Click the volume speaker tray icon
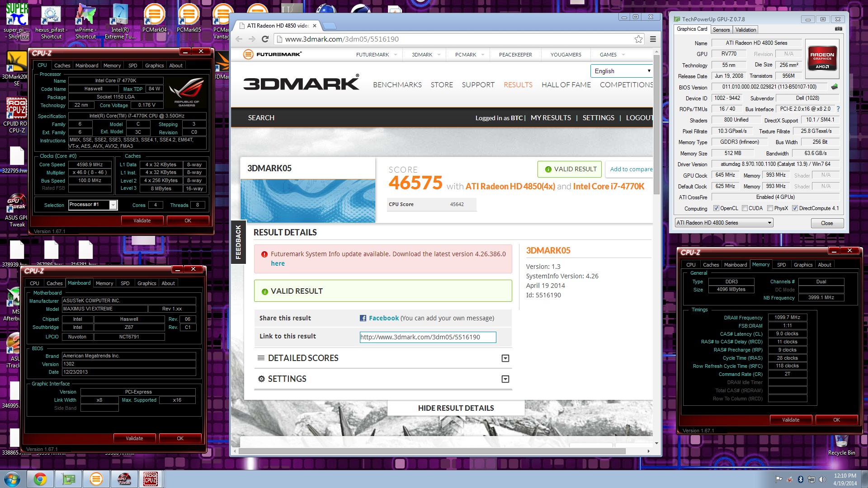868x488 pixels. [822, 479]
